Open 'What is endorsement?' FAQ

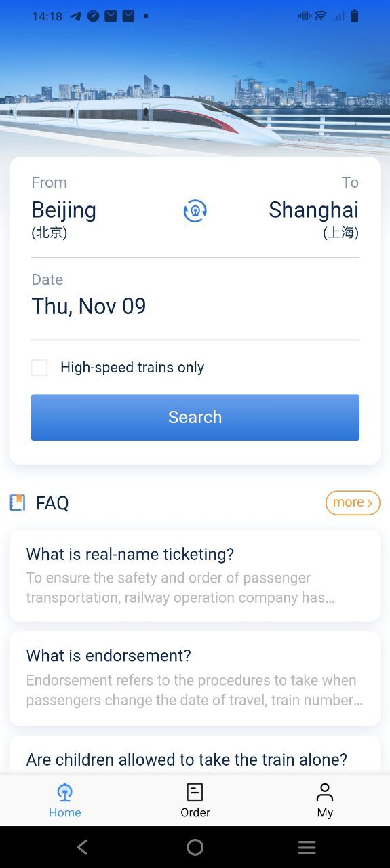coord(195,678)
